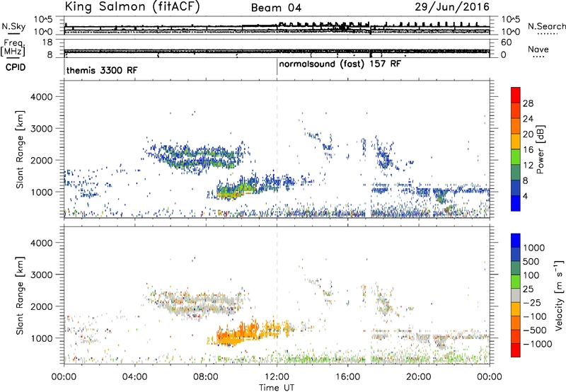The width and height of the screenshot is (566, 392).
Task: Click the "Slant Range [km]" label of power panel
Action: pos(20,149)
